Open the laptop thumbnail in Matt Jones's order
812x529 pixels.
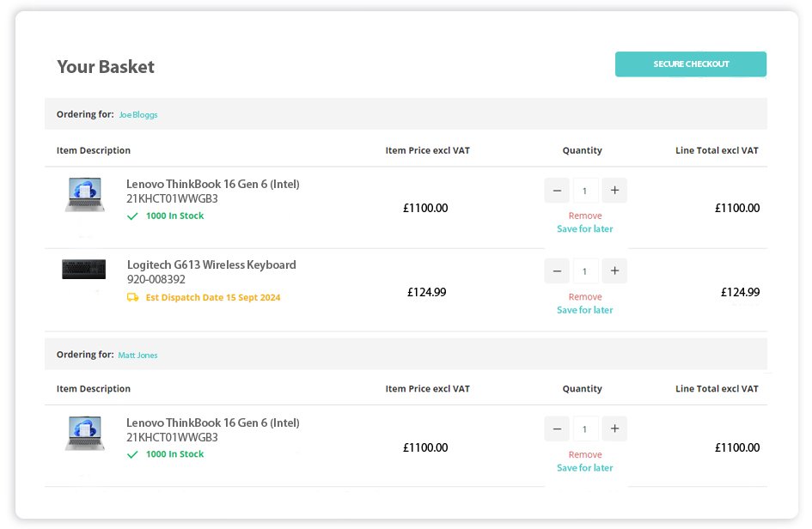[84, 433]
